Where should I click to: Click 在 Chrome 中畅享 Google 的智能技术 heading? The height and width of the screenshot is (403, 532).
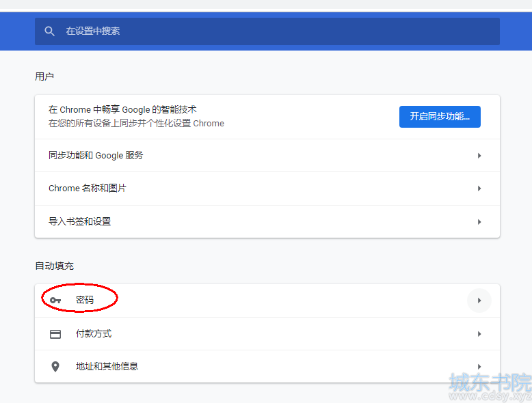coord(122,109)
